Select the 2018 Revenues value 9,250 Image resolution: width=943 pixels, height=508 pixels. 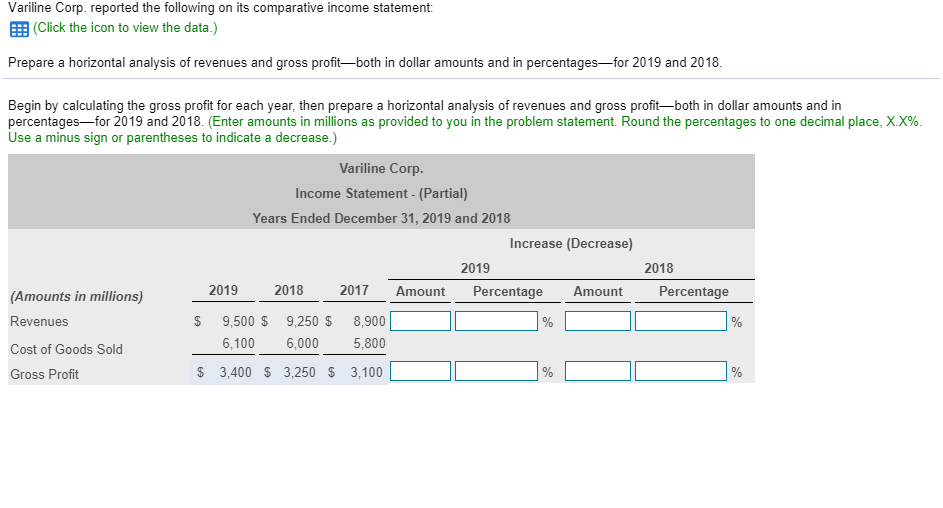(x=303, y=321)
